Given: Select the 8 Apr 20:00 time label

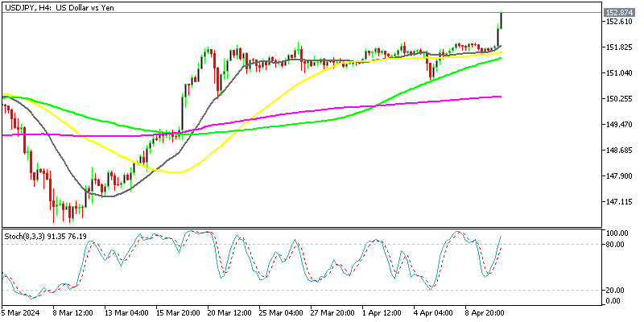Looking at the screenshot, I should point(484,313).
